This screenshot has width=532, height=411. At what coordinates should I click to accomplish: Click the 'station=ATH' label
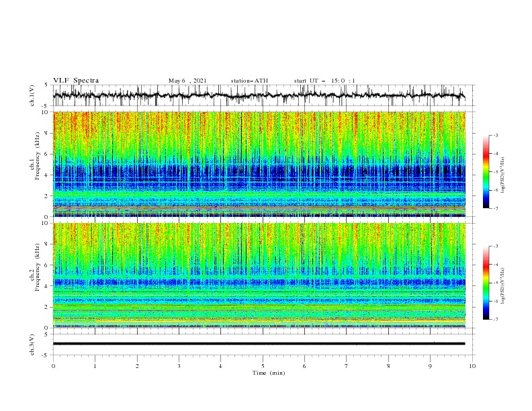coord(249,81)
